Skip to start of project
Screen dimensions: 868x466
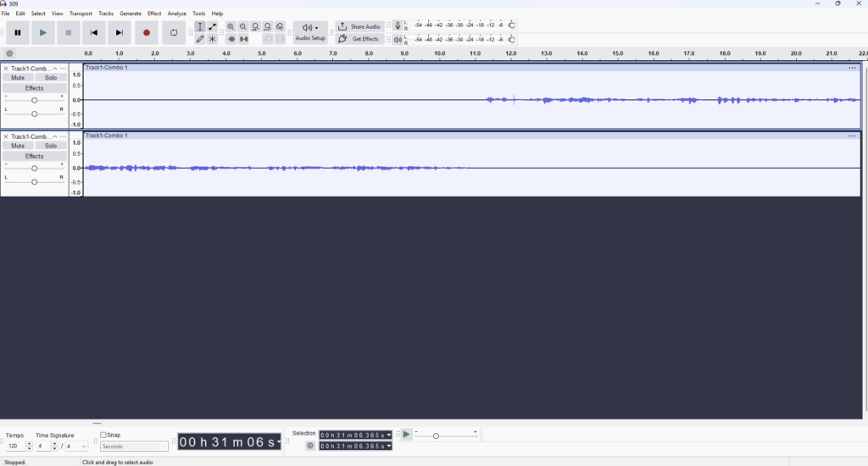click(93, 33)
